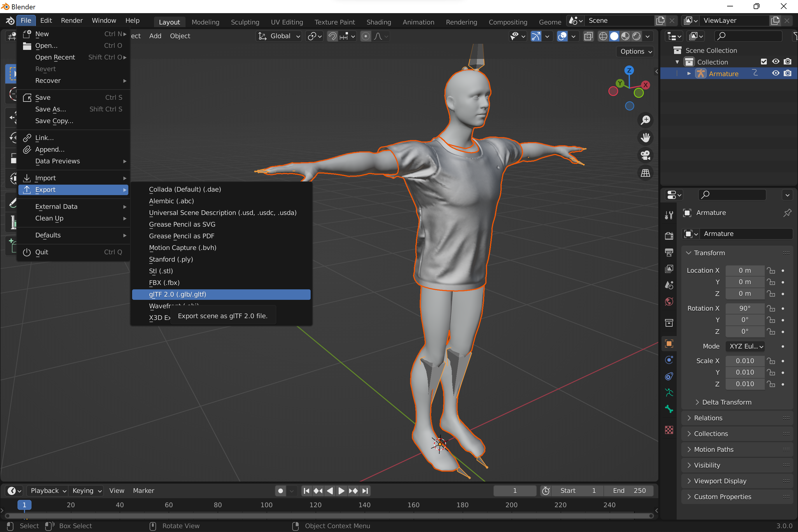The image size is (798, 532).
Task: Click the zoom magnifier viewport icon
Action: coord(645,120)
